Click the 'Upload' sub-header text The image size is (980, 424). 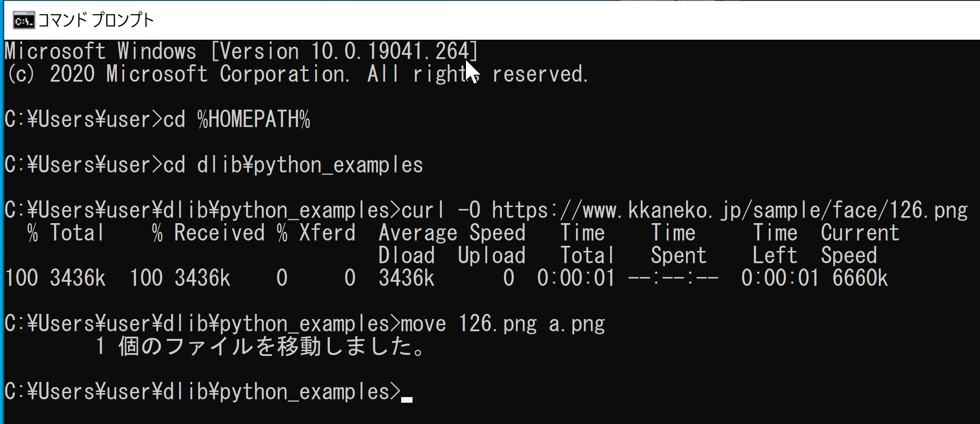tap(491, 256)
